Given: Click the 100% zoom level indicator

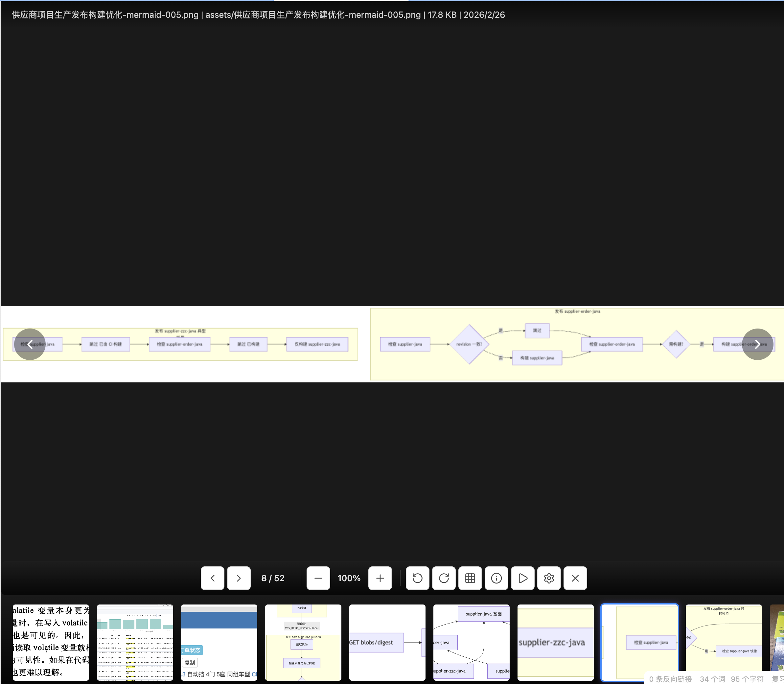Looking at the screenshot, I should (x=349, y=578).
